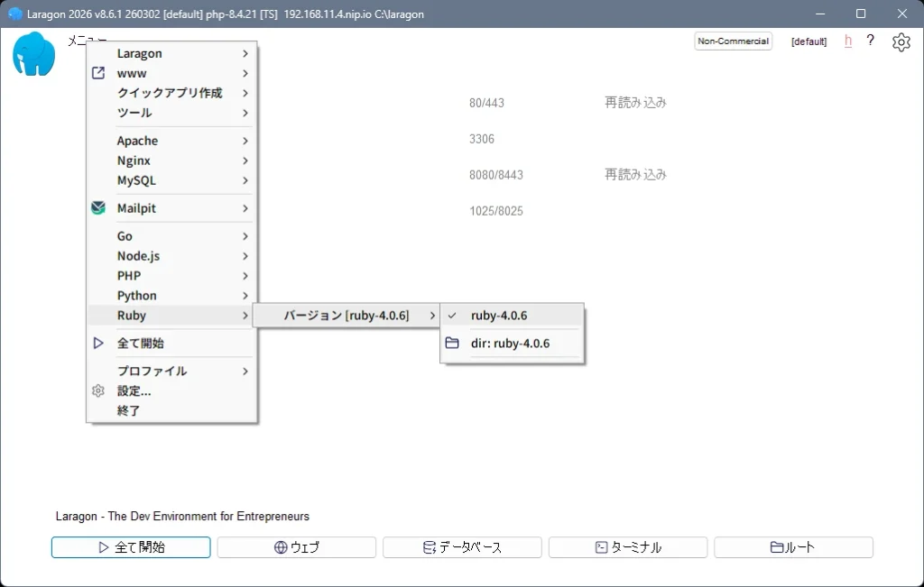This screenshot has height=587, width=924.
Task: Click the [default] profile label
Action: [x=808, y=41]
